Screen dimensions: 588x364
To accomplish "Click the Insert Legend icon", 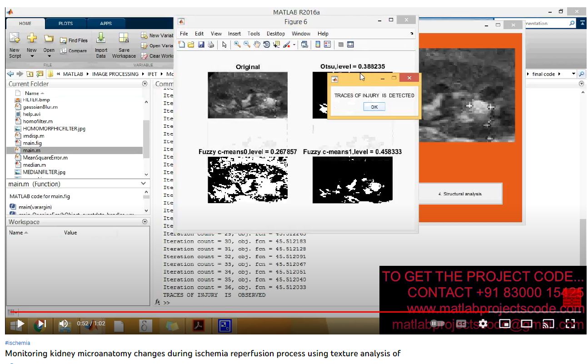I will coord(327,45).
